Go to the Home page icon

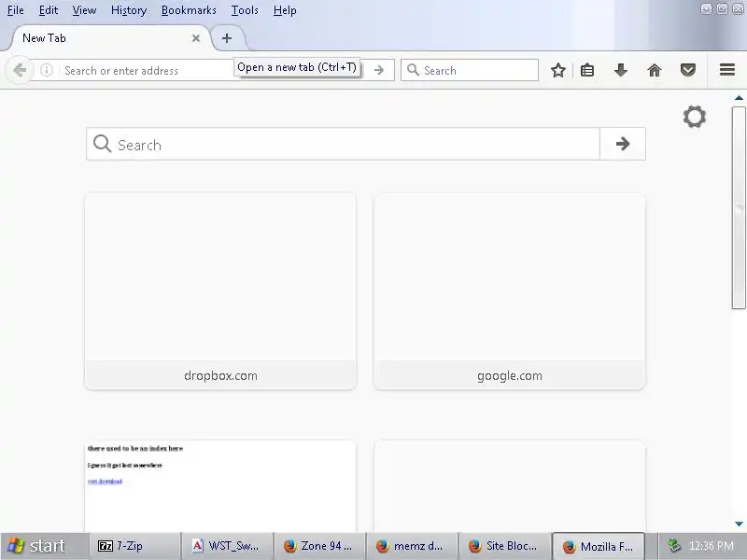(x=655, y=71)
